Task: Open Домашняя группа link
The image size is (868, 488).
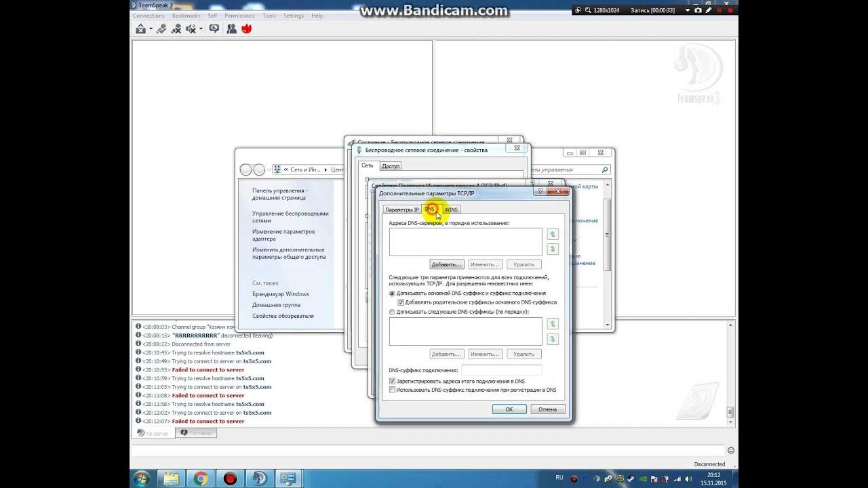Action: pos(276,305)
